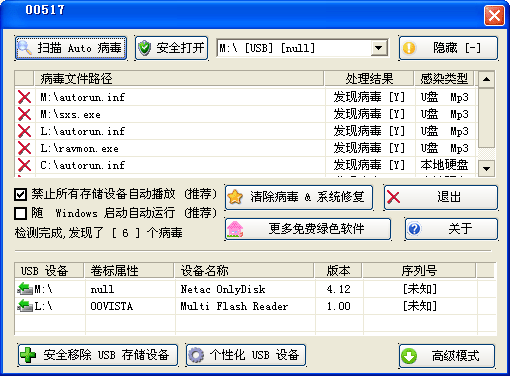Click green down-arrow icon for advanced mode

409,356
